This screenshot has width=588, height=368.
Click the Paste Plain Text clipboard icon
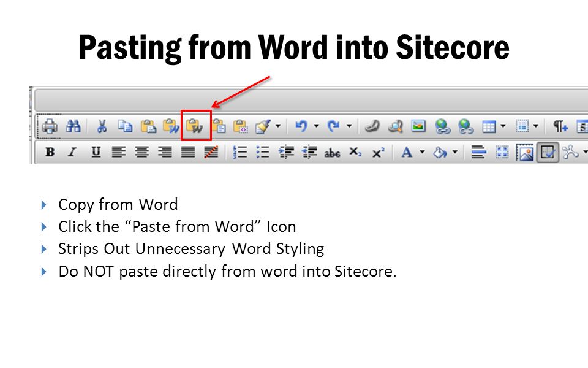[x=219, y=126]
